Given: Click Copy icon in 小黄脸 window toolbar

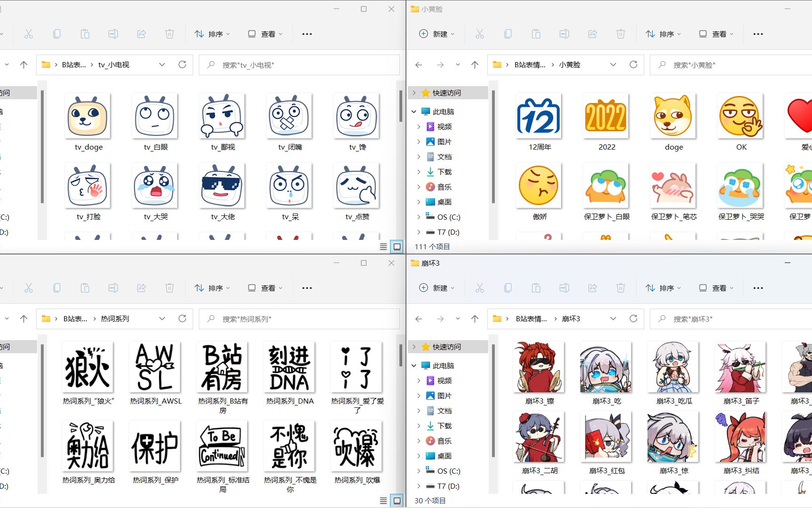Looking at the screenshot, I should (x=508, y=34).
